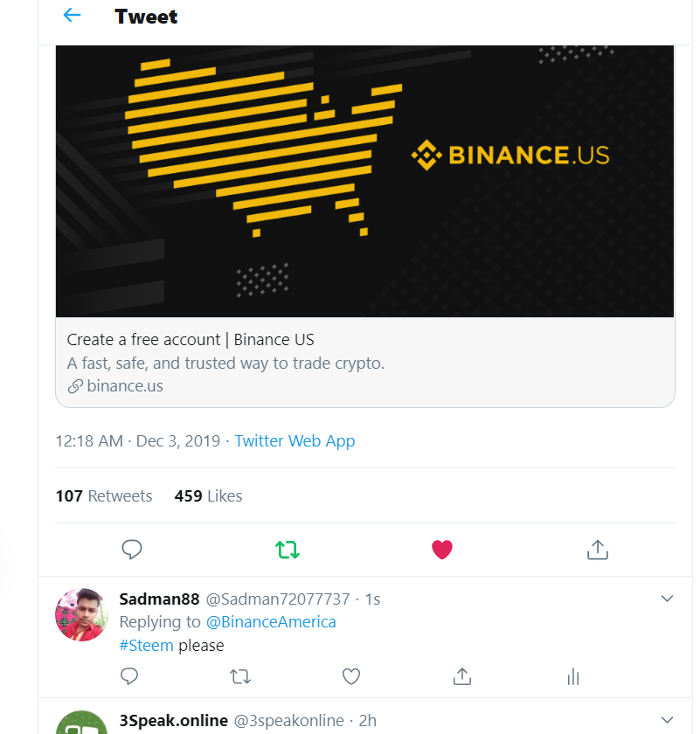Open the Binance.US card image
Screen dimensions: 700x734
pyautogui.click(x=364, y=181)
